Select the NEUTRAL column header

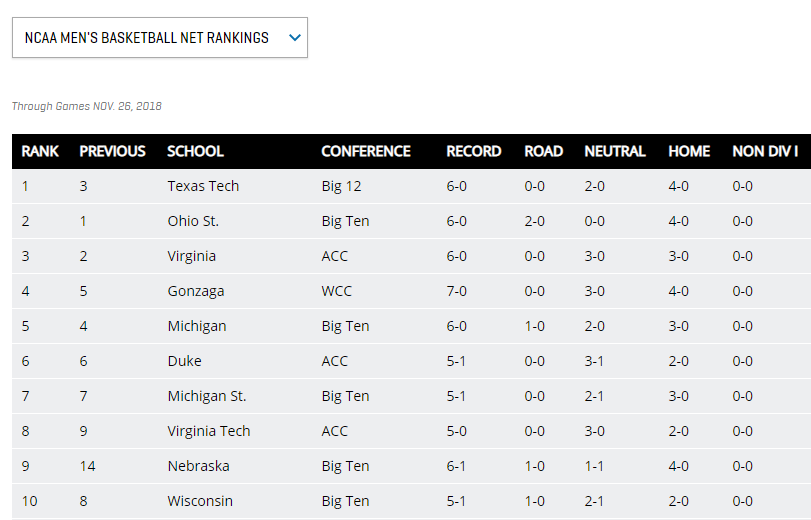[614, 151]
